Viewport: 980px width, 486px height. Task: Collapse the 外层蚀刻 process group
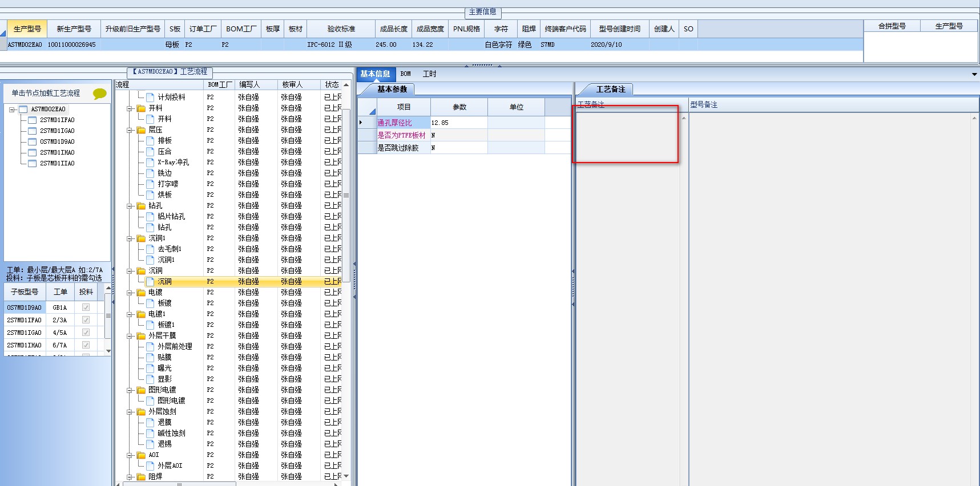[x=130, y=412]
